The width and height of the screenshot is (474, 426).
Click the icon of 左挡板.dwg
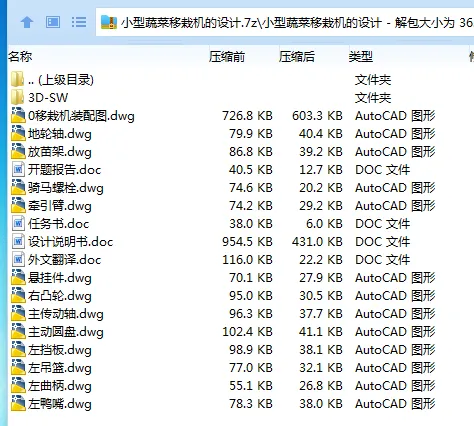point(18,350)
